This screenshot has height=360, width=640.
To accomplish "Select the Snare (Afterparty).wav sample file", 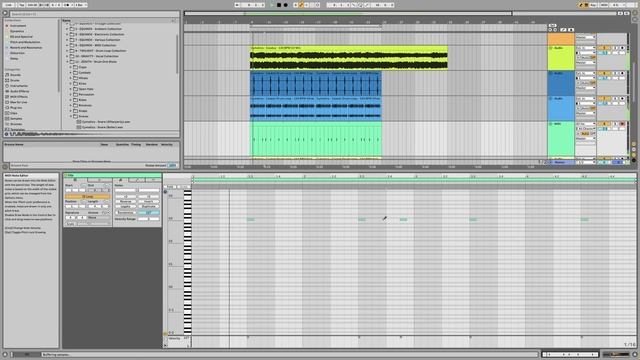I will point(106,122).
